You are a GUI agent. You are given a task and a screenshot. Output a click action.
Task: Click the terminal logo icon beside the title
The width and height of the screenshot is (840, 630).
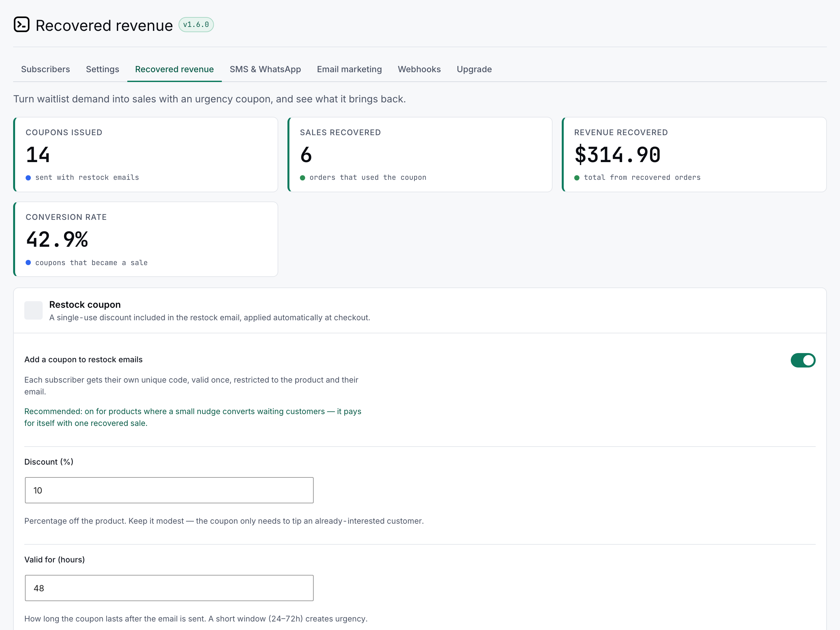point(22,25)
